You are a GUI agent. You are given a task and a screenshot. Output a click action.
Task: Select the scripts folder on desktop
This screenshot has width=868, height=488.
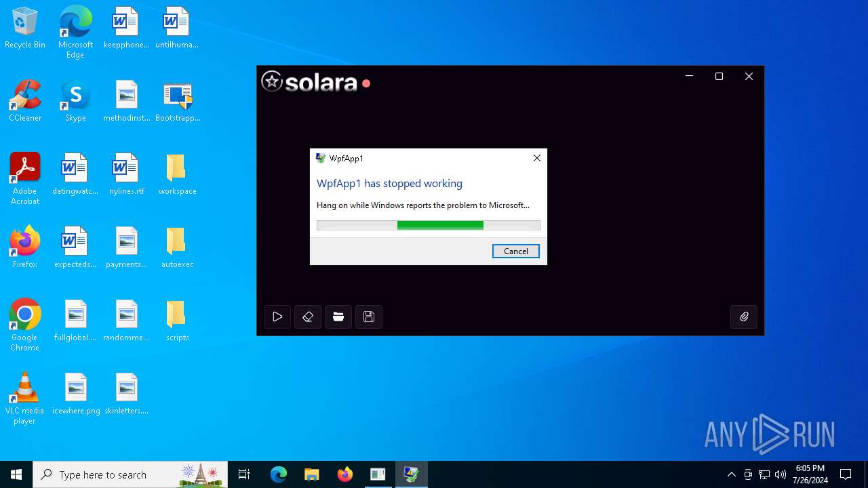(x=178, y=321)
